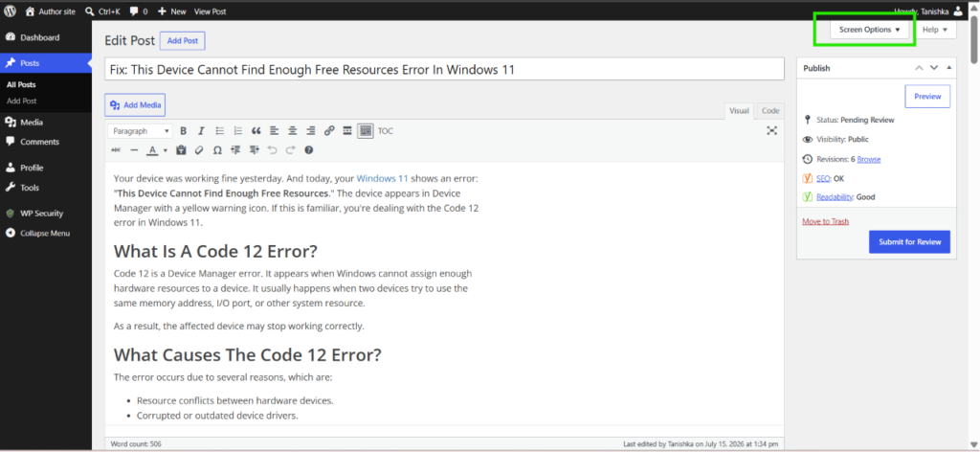Open the New content menu
Screen dimensions: 980x452
click(172, 11)
